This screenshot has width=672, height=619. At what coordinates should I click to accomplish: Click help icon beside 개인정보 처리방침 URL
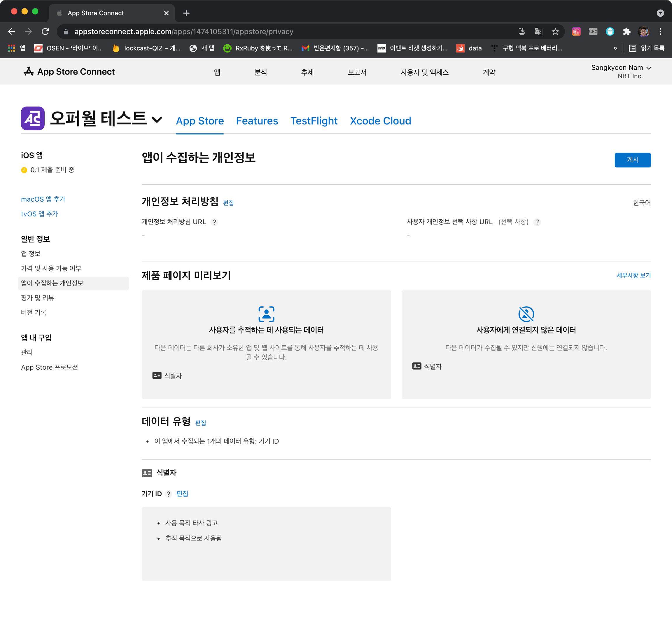point(214,222)
